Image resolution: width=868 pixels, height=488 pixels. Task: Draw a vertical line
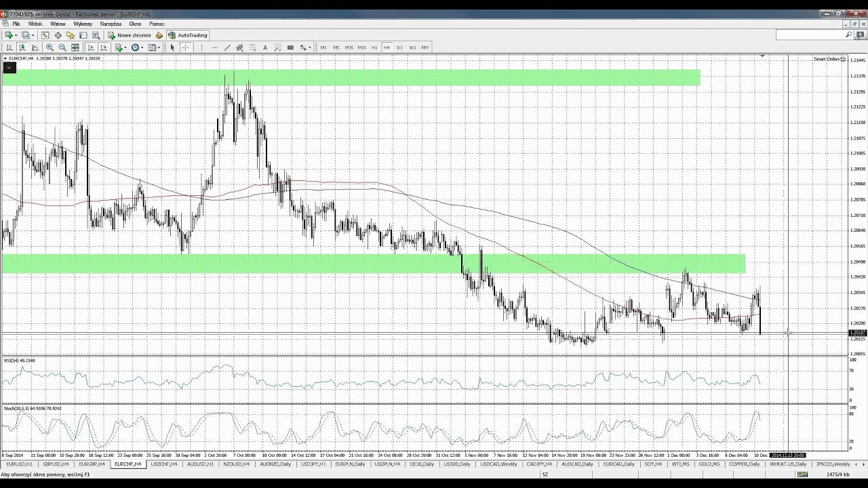tap(201, 47)
